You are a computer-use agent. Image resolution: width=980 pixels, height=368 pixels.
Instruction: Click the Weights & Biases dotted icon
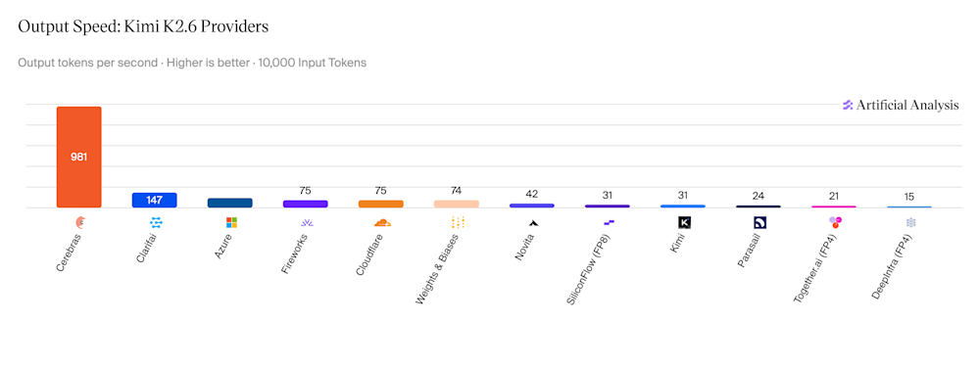point(458,222)
